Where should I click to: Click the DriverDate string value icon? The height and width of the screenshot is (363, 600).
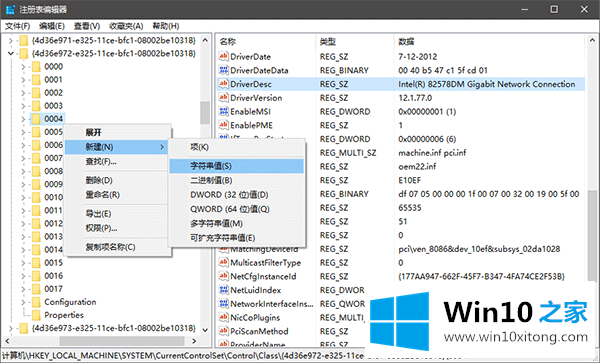tap(223, 57)
